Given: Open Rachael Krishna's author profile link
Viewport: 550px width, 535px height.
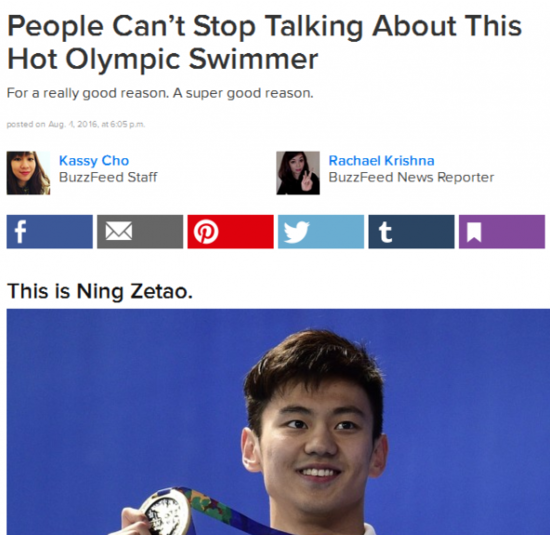Looking at the screenshot, I should tap(381, 161).
